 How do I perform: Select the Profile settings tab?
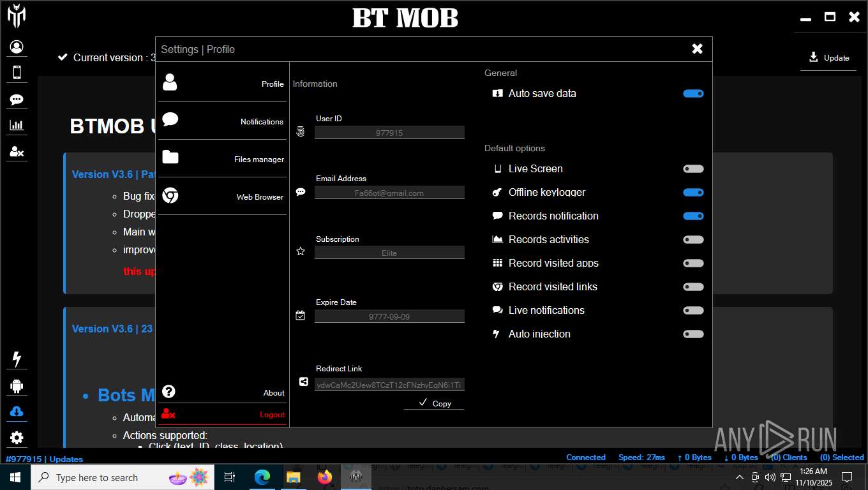click(x=222, y=83)
